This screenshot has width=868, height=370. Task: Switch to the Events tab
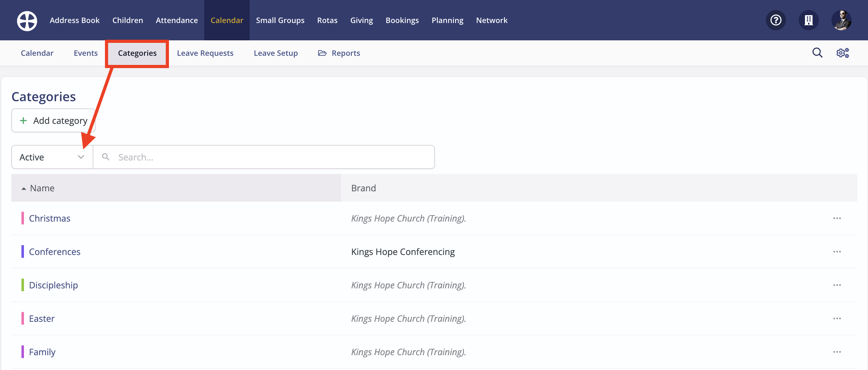[86, 53]
